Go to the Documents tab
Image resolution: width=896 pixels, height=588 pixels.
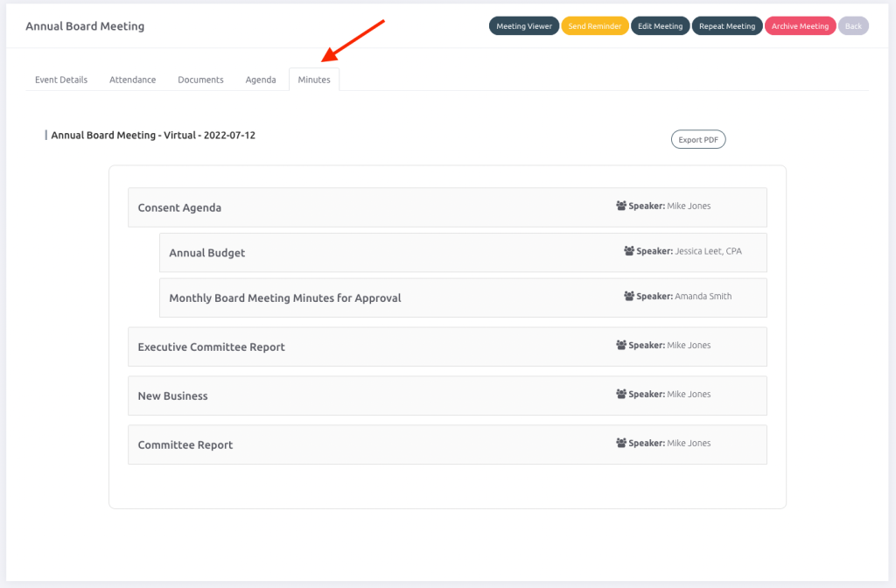(x=200, y=80)
